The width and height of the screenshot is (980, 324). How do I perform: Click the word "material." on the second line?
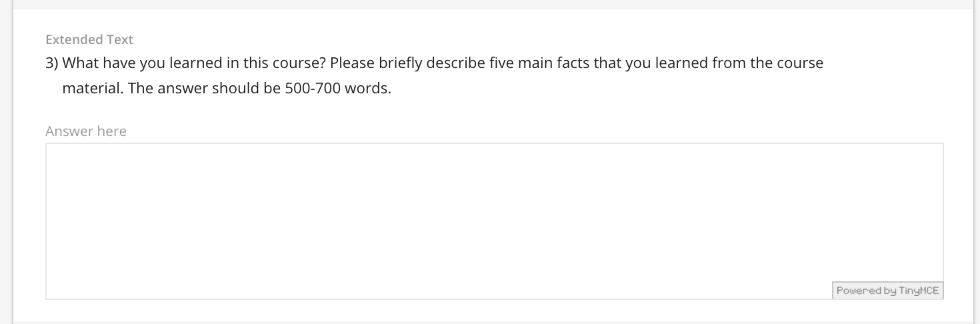click(93, 88)
